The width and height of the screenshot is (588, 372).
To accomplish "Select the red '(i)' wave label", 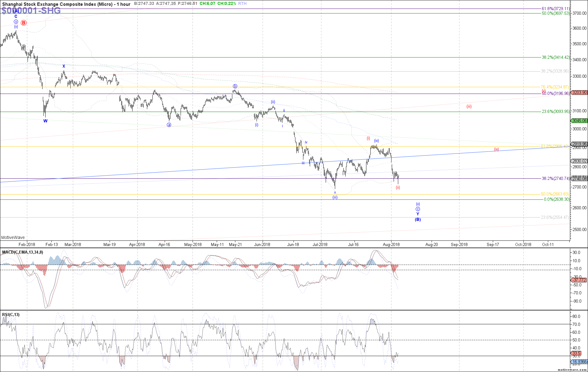I will pos(369,138).
